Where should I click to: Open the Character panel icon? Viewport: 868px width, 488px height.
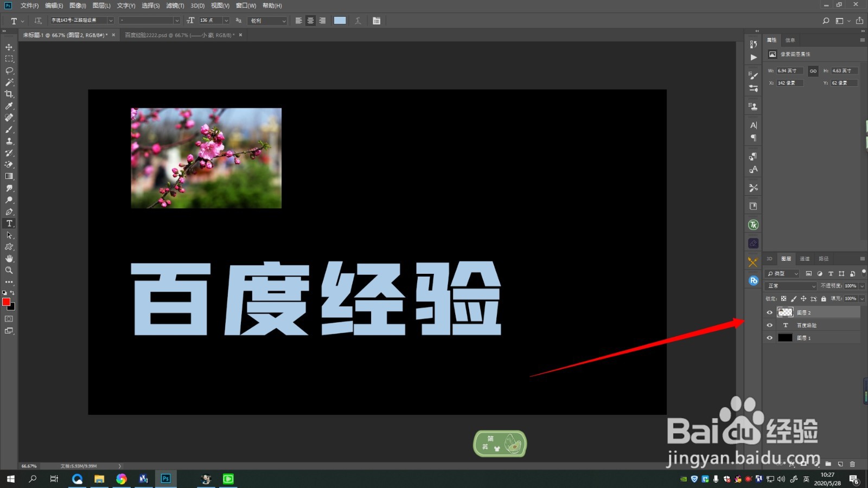click(753, 125)
